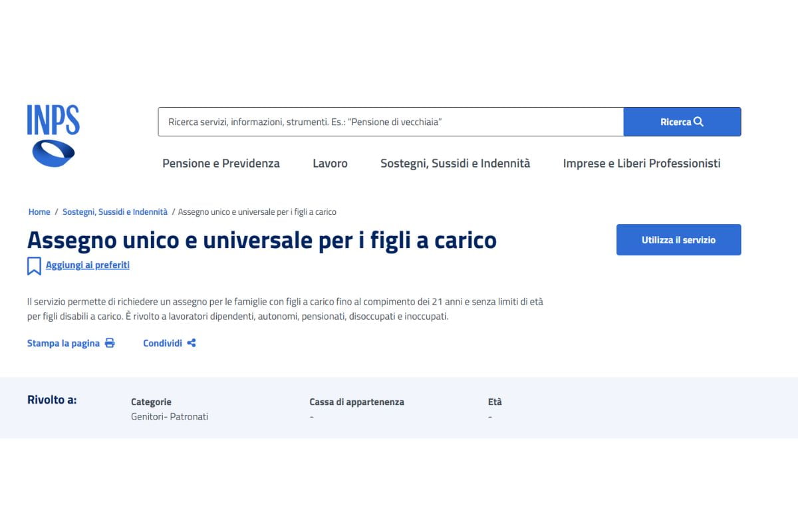798x532 pixels.
Task: Navigate to Home via the breadcrumb
Action: pyautogui.click(x=39, y=211)
